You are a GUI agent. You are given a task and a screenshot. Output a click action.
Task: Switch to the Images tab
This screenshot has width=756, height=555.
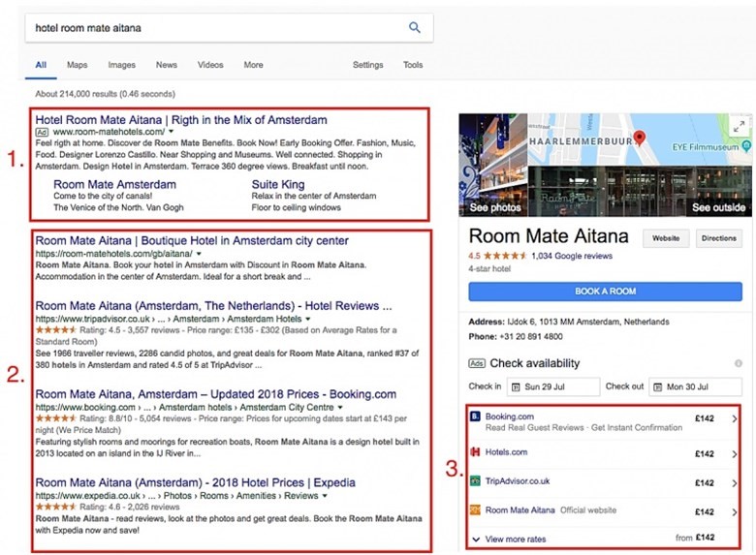click(x=121, y=65)
